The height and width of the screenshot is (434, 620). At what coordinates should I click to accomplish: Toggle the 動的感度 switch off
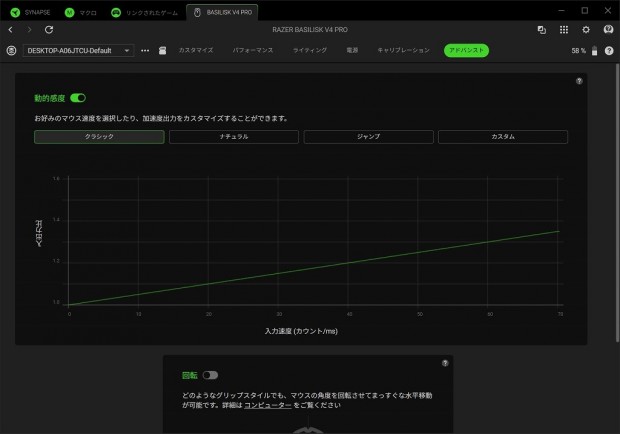[78, 98]
